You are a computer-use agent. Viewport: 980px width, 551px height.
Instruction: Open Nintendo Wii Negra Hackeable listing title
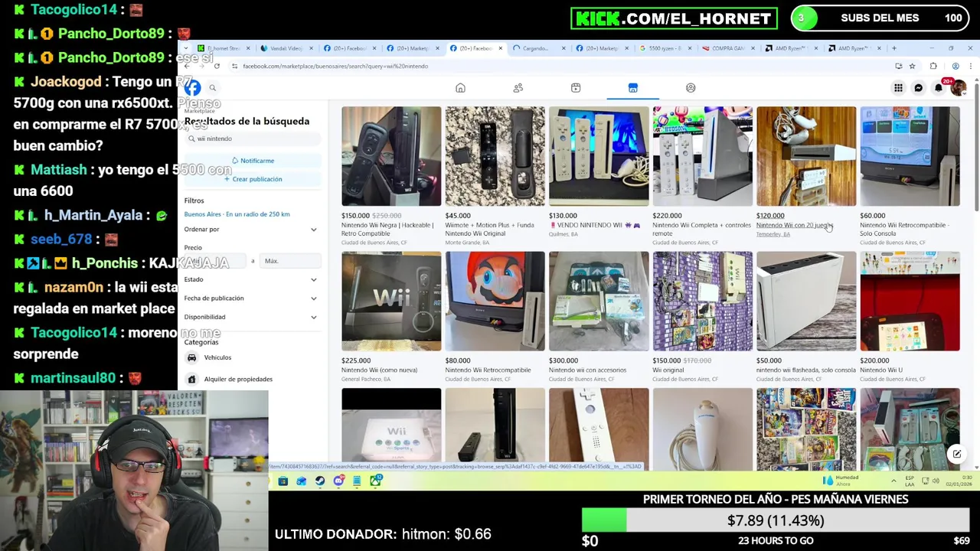387,229
